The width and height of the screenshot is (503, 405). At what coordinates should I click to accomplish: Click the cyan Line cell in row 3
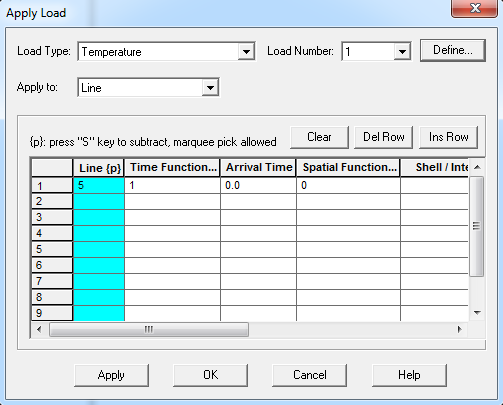pos(99,217)
